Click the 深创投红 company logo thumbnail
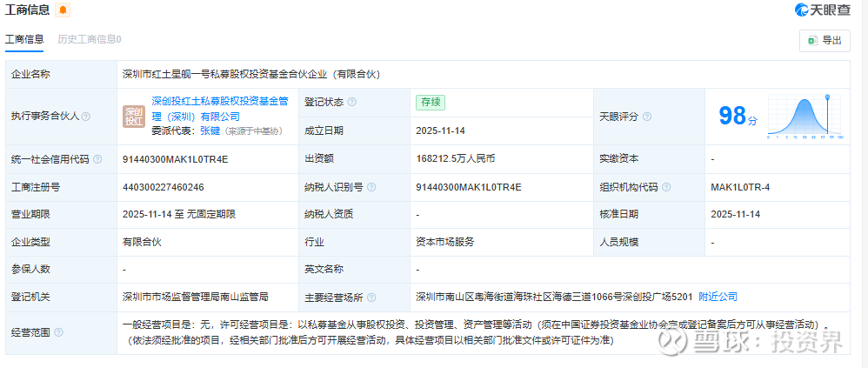The width and height of the screenshot is (868, 368). coord(134,117)
